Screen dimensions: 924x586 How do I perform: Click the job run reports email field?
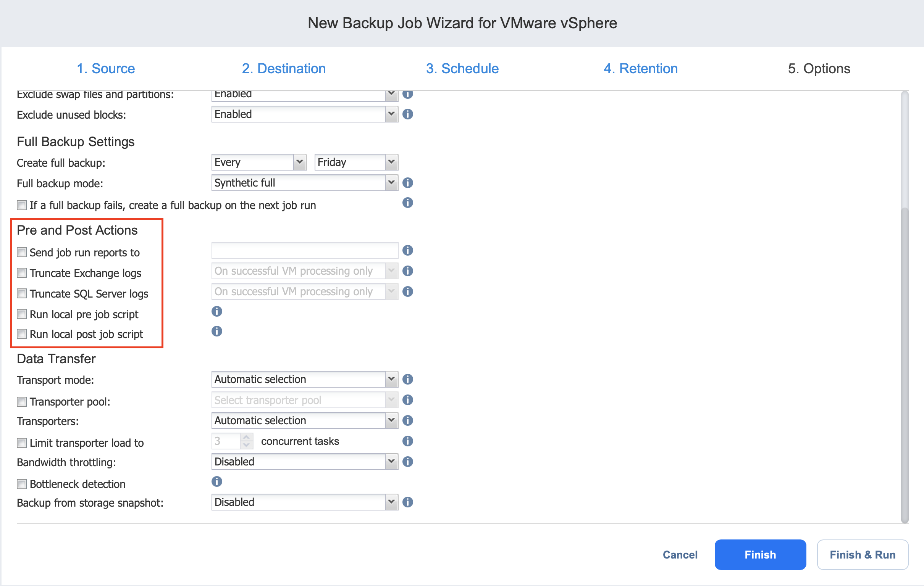point(305,250)
